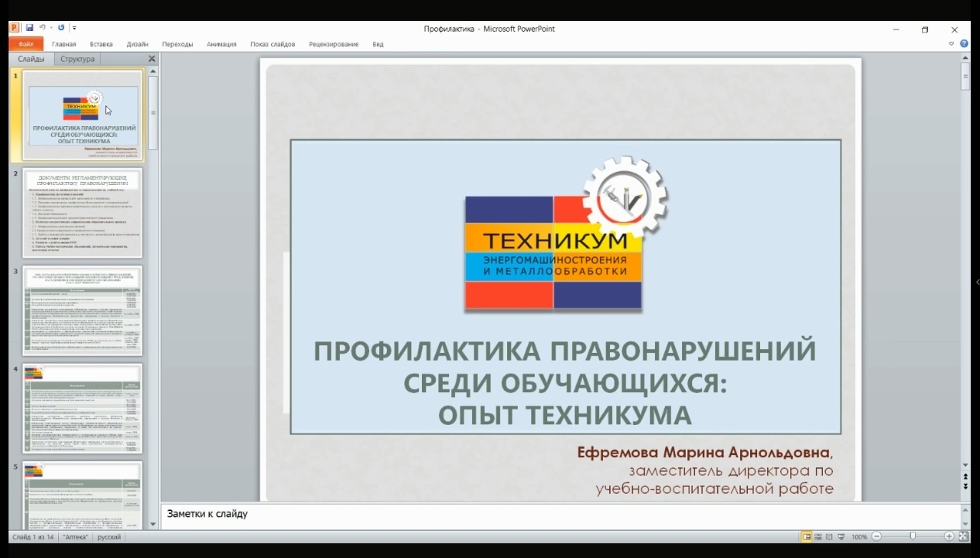This screenshot has width=980, height=558.
Task: Minimize the PowerPoint window
Action: [896, 29]
